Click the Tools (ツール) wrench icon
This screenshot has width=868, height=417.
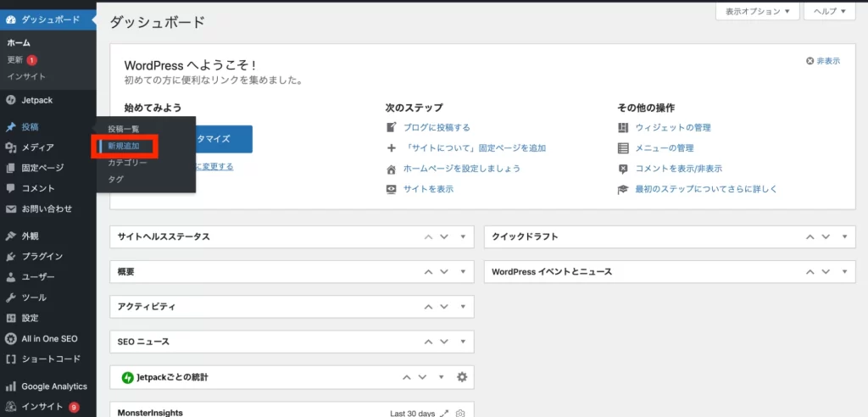(10, 298)
